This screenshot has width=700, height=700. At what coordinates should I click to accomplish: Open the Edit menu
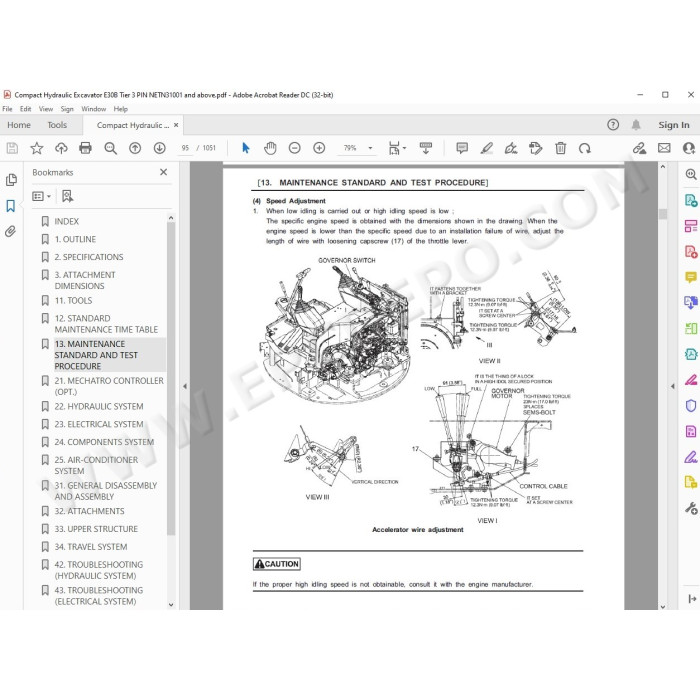(x=25, y=109)
